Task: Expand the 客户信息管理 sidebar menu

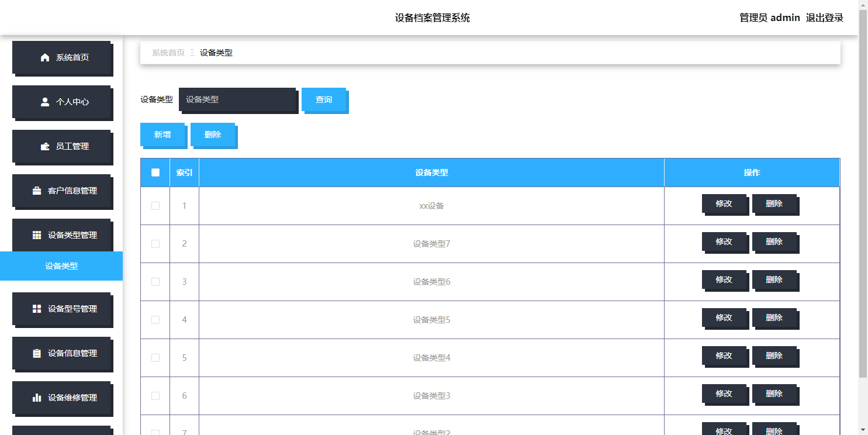Action: [x=61, y=191]
